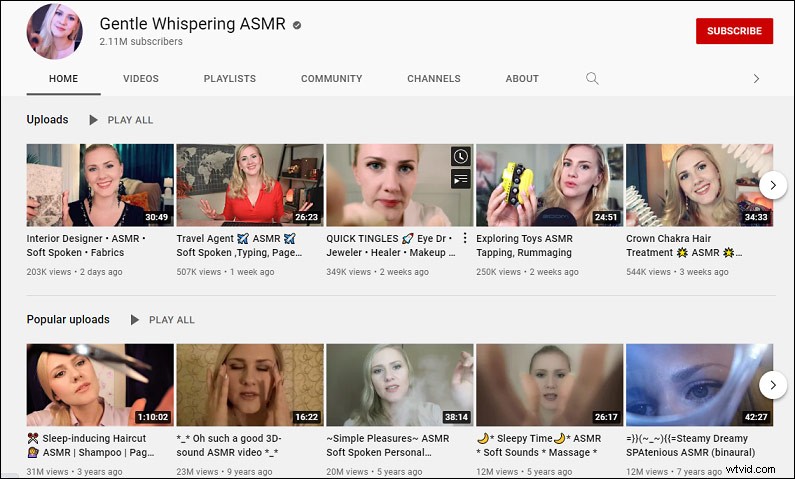Click the 1:10:02 duration badge
The height and width of the screenshot is (479, 795).
tap(153, 417)
